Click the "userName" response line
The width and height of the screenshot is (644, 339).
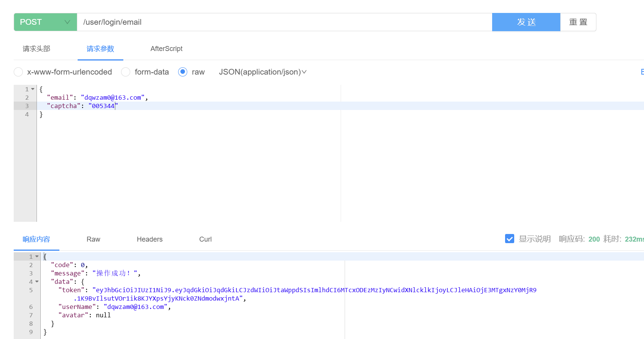pyautogui.click(x=115, y=307)
